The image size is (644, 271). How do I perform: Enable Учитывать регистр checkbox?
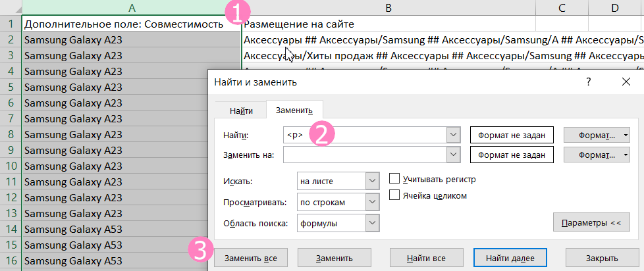click(x=394, y=179)
